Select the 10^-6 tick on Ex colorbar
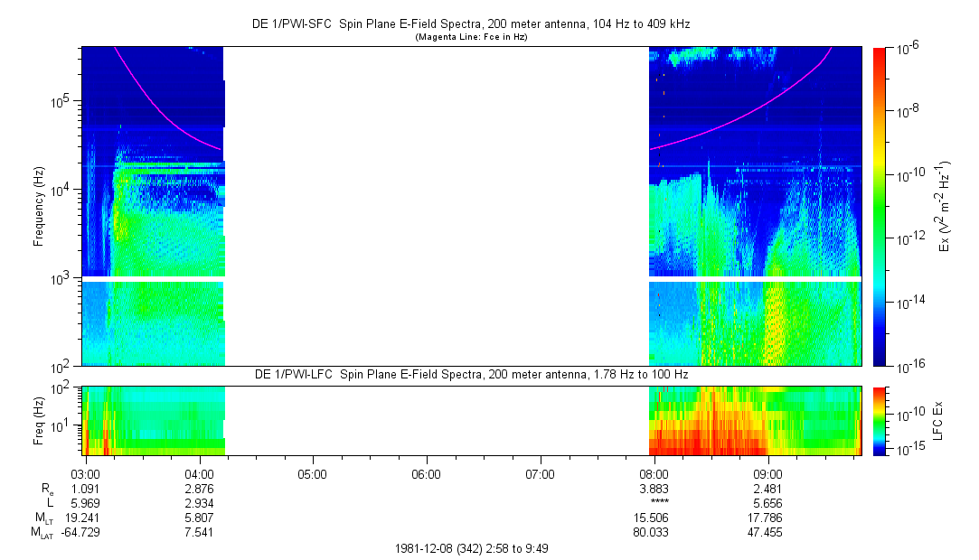This screenshot has height=560, width=979. pos(907,48)
